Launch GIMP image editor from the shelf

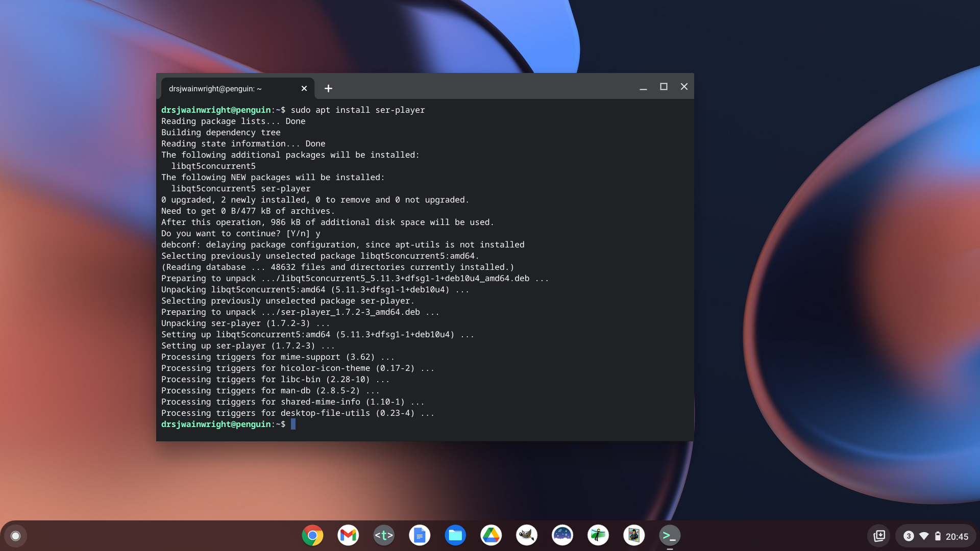coord(527,535)
